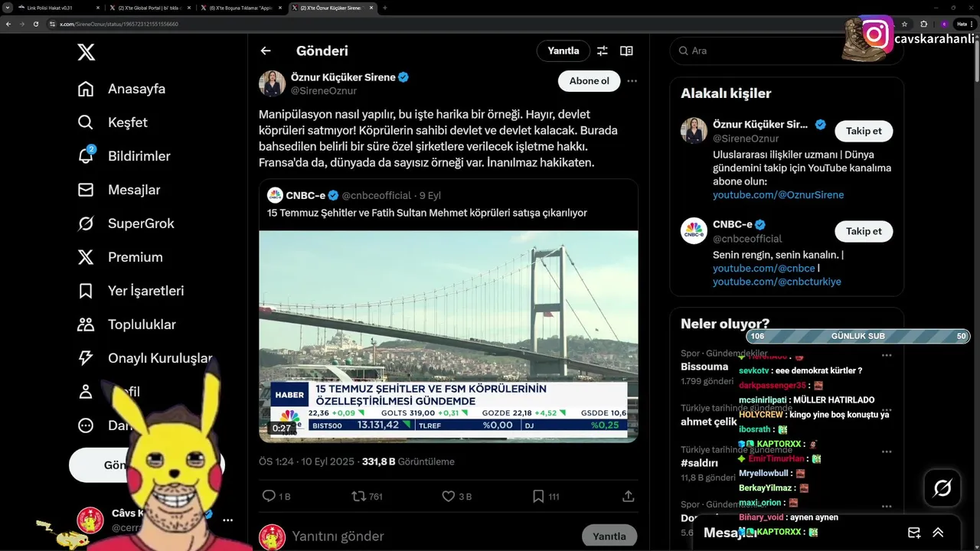Open browser extensions puzzle icon

923,24
